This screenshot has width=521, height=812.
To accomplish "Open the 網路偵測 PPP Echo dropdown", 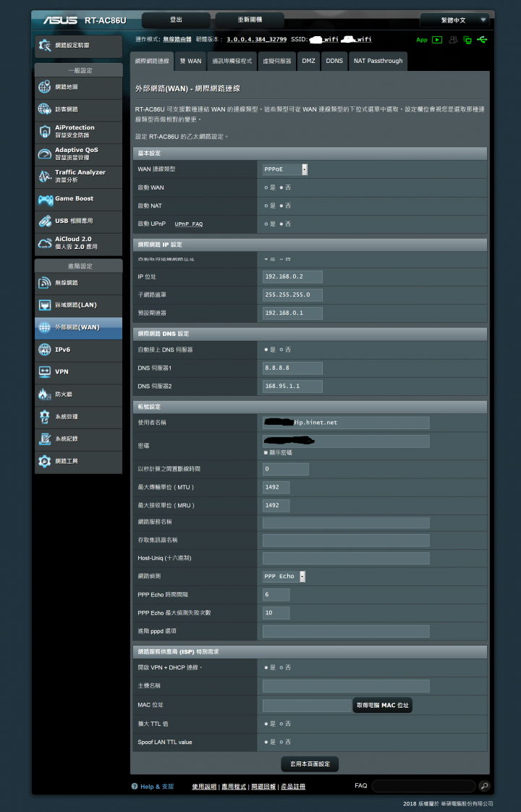I will (x=284, y=576).
